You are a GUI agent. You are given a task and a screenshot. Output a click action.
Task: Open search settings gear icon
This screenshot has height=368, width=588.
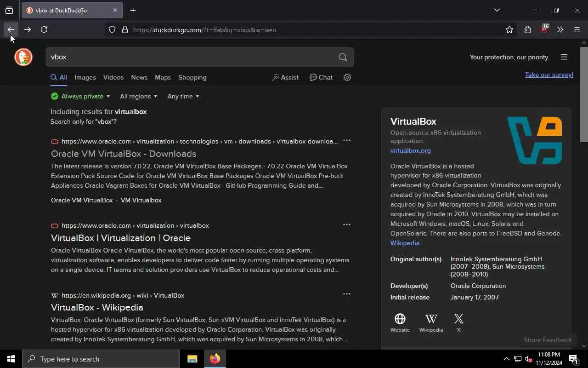347,77
